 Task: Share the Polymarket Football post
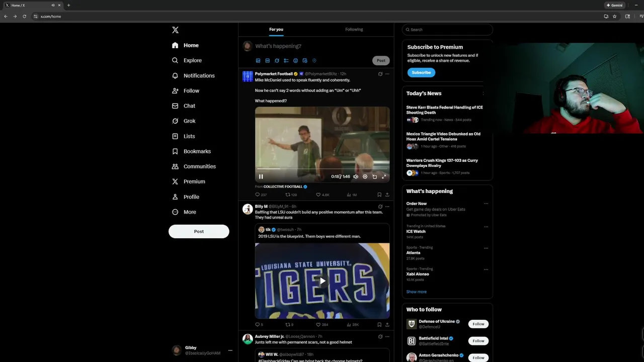coord(387,195)
